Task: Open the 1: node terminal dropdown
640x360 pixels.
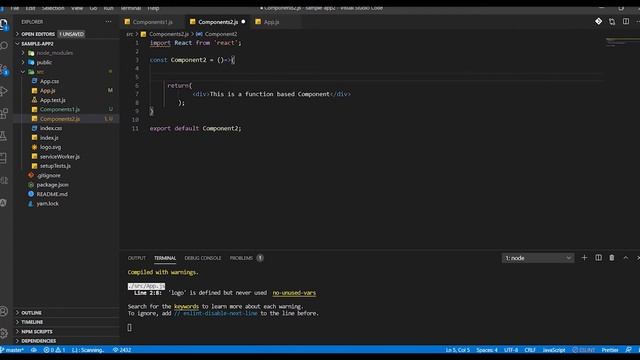Action: pos(538,258)
